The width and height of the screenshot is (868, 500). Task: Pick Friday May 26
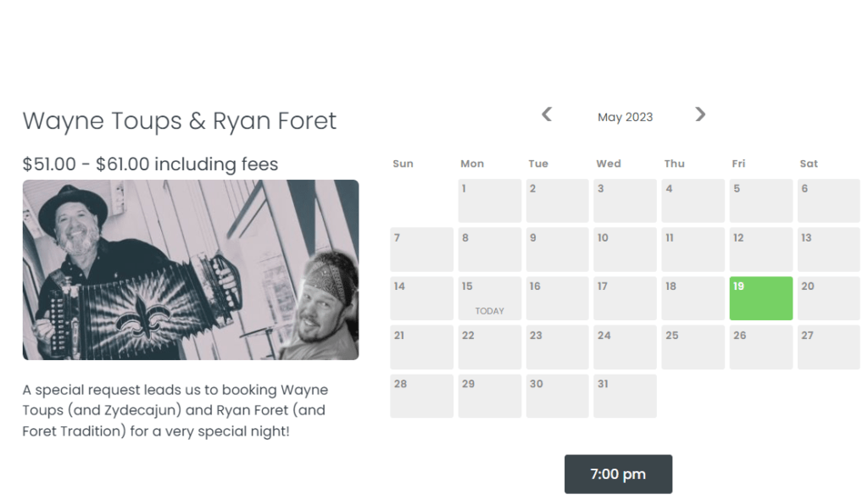click(760, 347)
